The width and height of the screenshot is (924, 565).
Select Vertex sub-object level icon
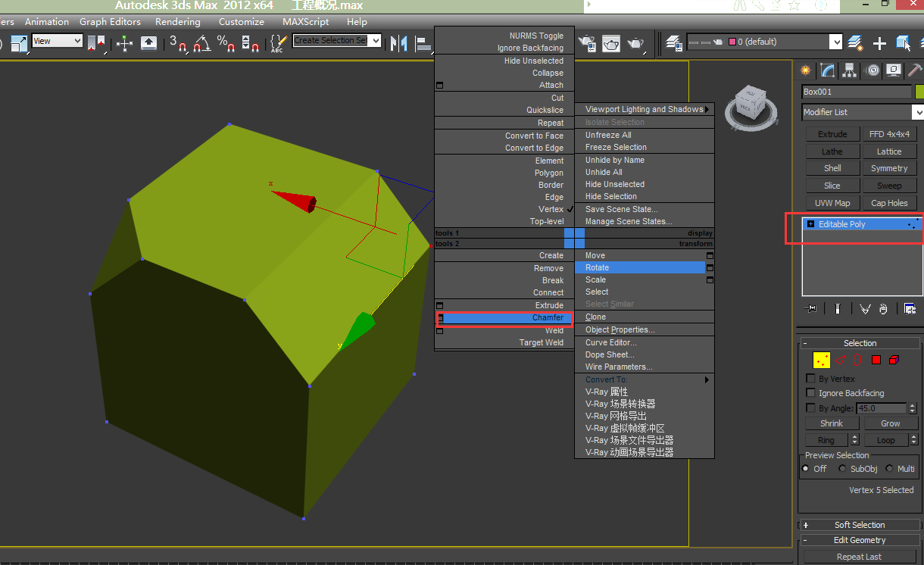tap(822, 360)
